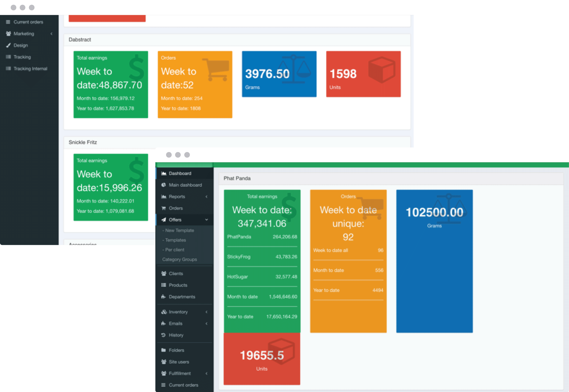This screenshot has height=392, width=569.
Task: Collapse the Offers submenu chevron
Action: pyautogui.click(x=207, y=220)
